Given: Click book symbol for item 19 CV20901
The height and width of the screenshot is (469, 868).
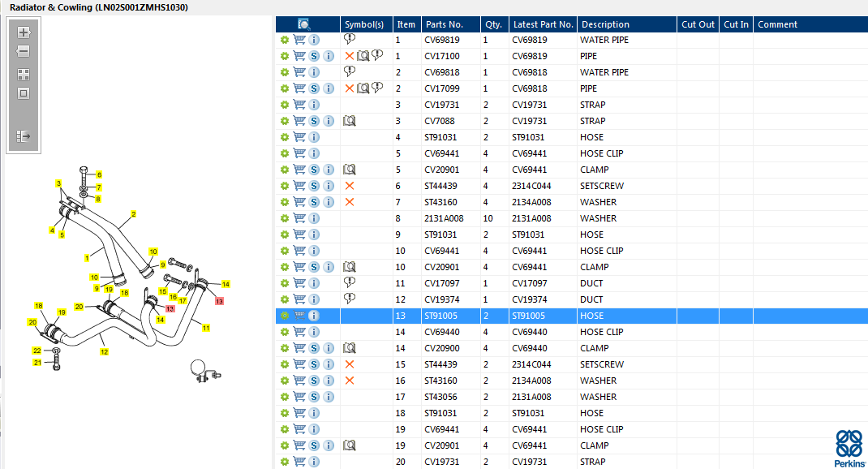Looking at the screenshot, I should pos(350,445).
